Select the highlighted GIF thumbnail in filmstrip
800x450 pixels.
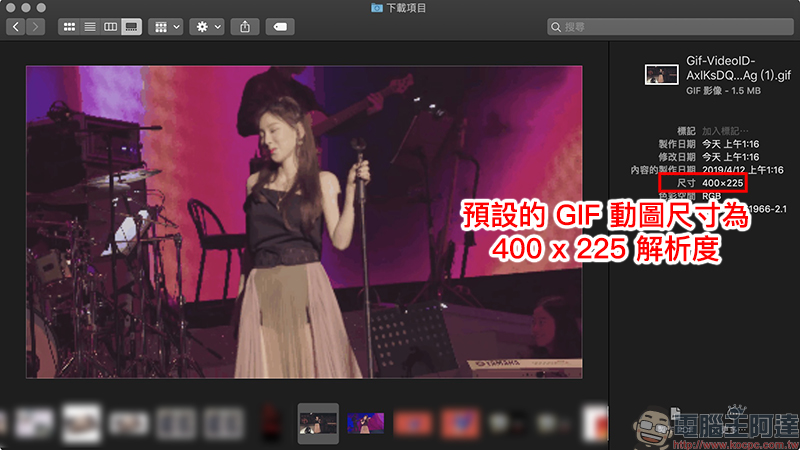318,423
